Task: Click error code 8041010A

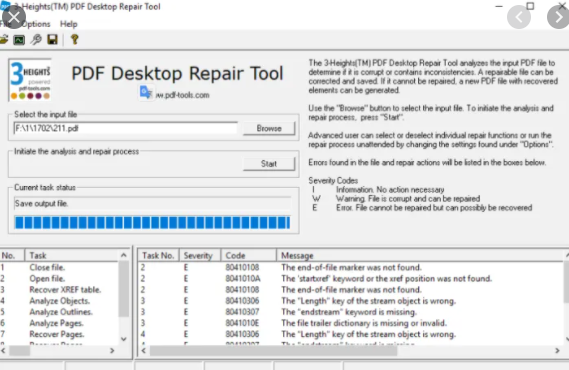Action: (242, 279)
